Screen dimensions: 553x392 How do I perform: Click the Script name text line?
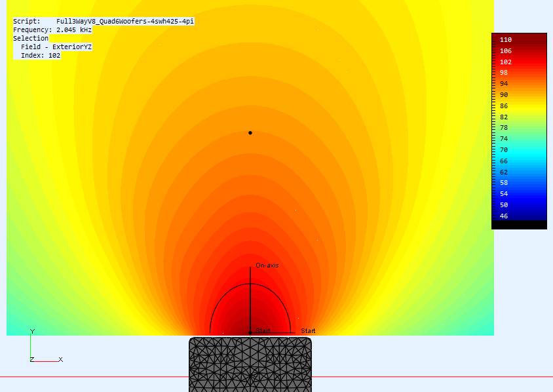click(104, 21)
